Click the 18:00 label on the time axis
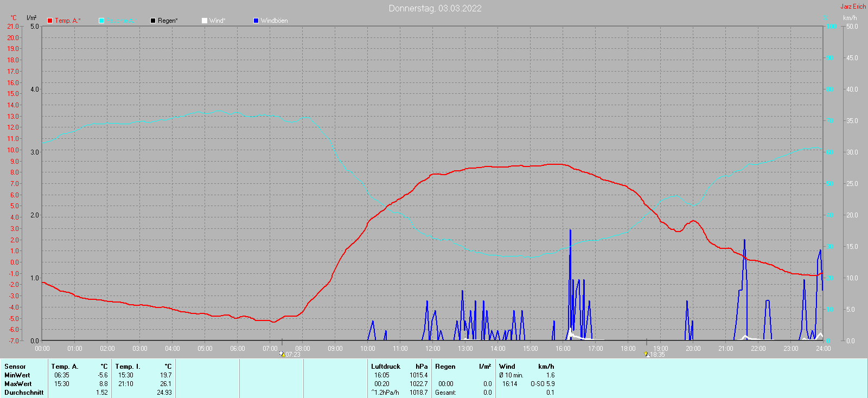The width and height of the screenshot is (868, 398). [628, 349]
